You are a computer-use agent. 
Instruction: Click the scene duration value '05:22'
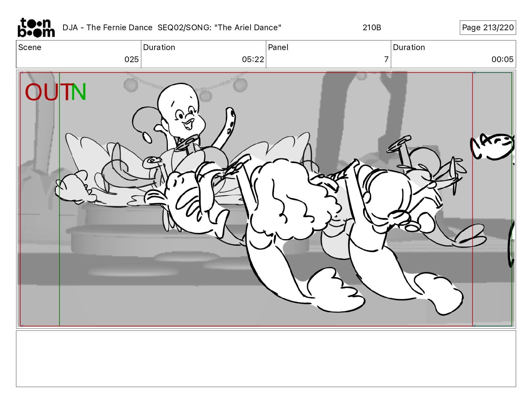[253, 59]
